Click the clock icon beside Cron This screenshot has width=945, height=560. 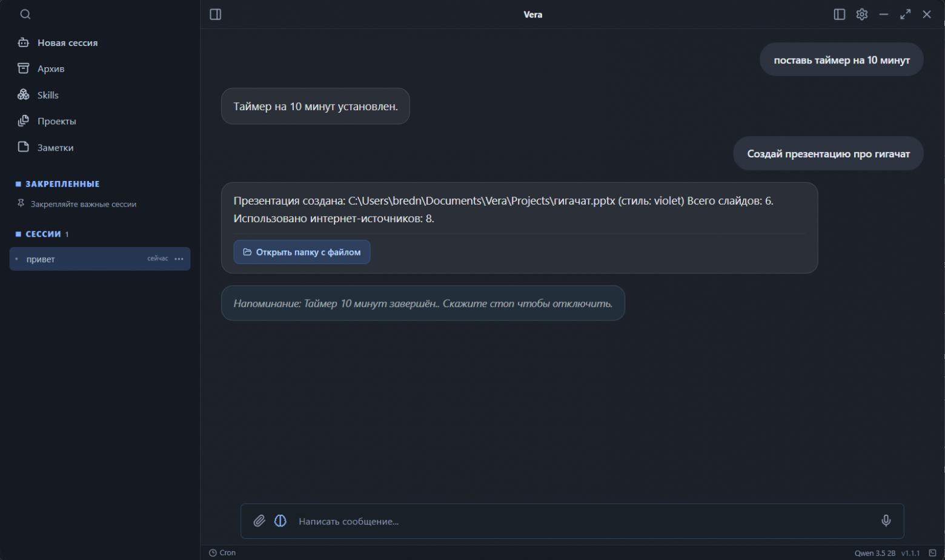pyautogui.click(x=213, y=553)
